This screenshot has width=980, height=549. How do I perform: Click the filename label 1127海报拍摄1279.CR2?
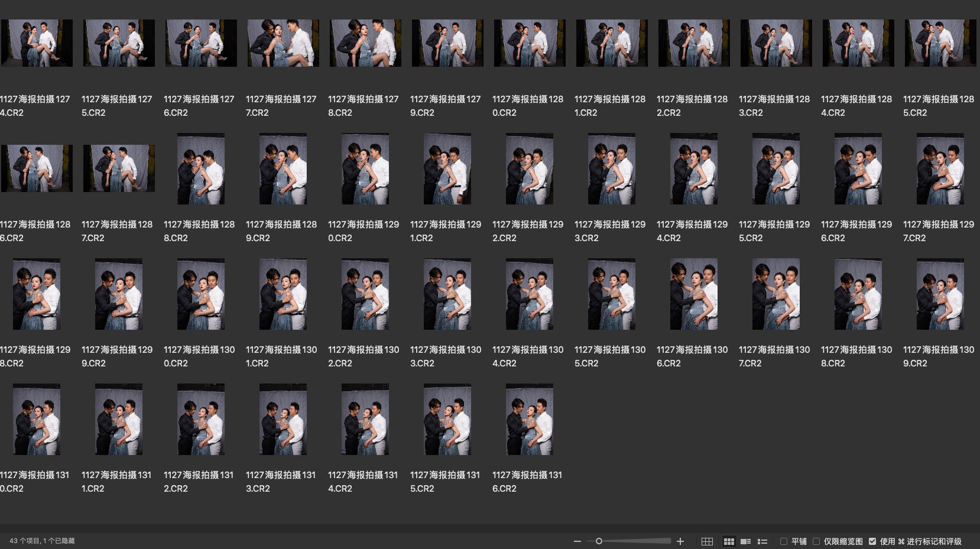pyautogui.click(x=446, y=106)
